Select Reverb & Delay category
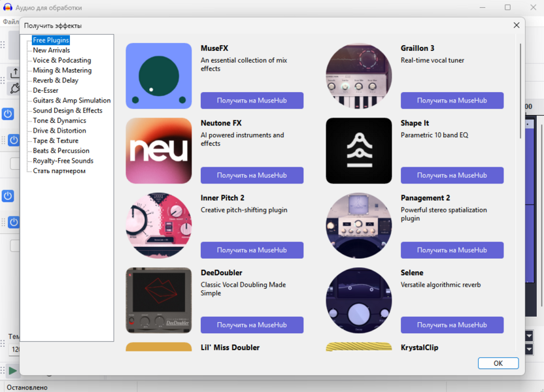Image resolution: width=544 pixels, height=392 pixels. [56, 80]
